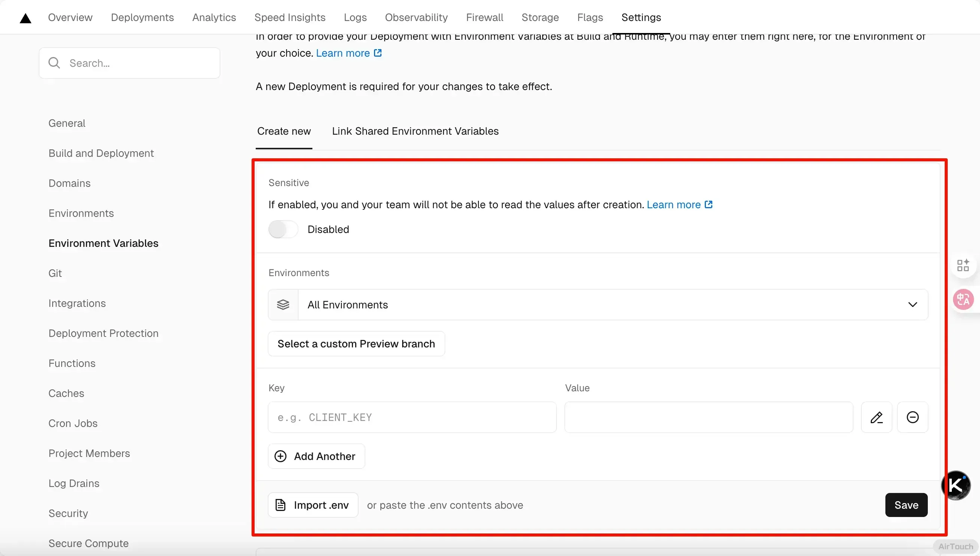Click the Import .env button
Viewport: 980px width, 556px height.
tap(313, 505)
